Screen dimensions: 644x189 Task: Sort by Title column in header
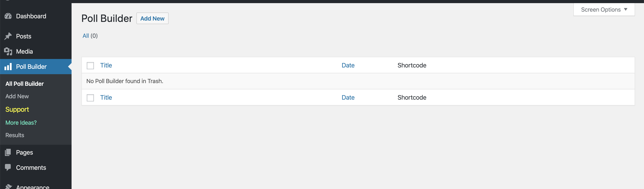click(x=106, y=65)
